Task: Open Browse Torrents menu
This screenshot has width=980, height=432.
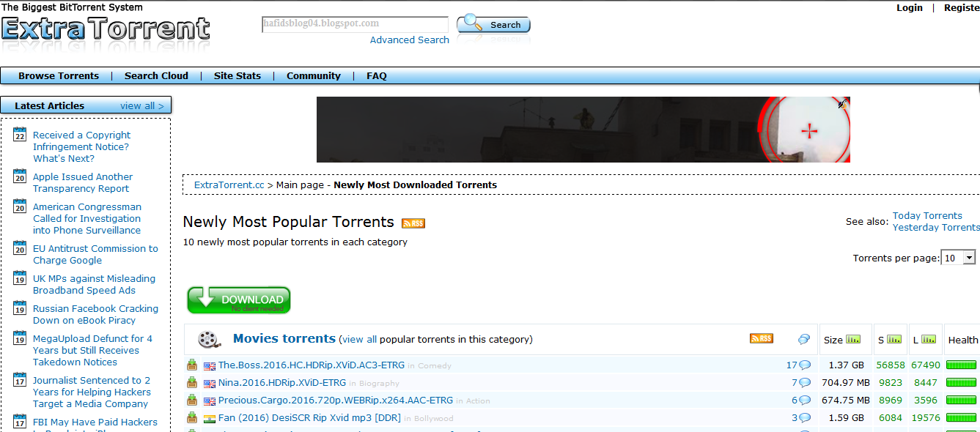Action: click(x=59, y=75)
